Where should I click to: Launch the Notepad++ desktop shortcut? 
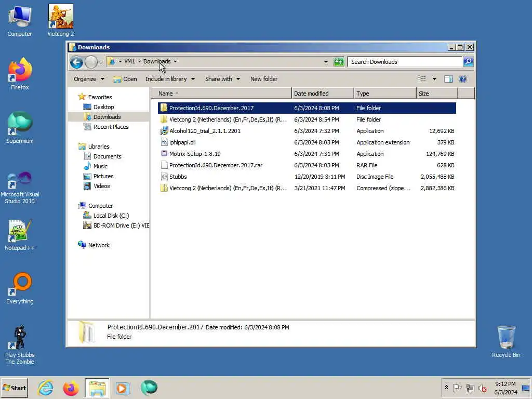pyautogui.click(x=20, y=235)
